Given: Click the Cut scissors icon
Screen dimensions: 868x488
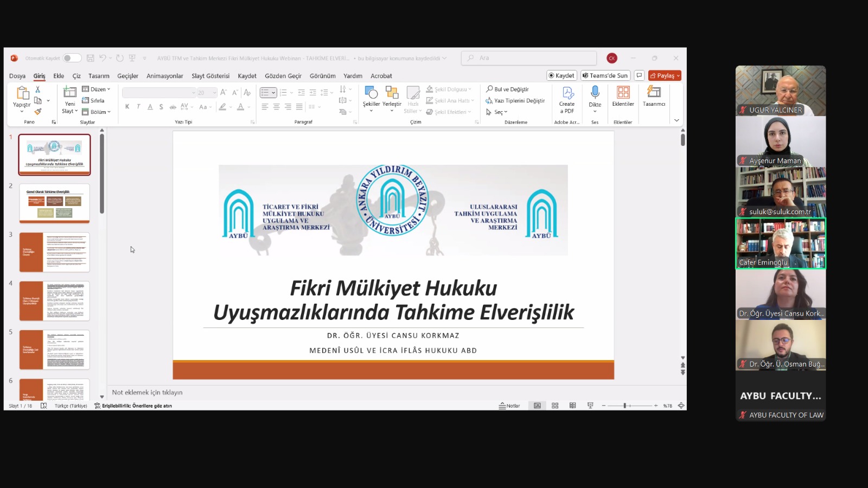Looking at the screenshot, I should (x=37, y=89).
